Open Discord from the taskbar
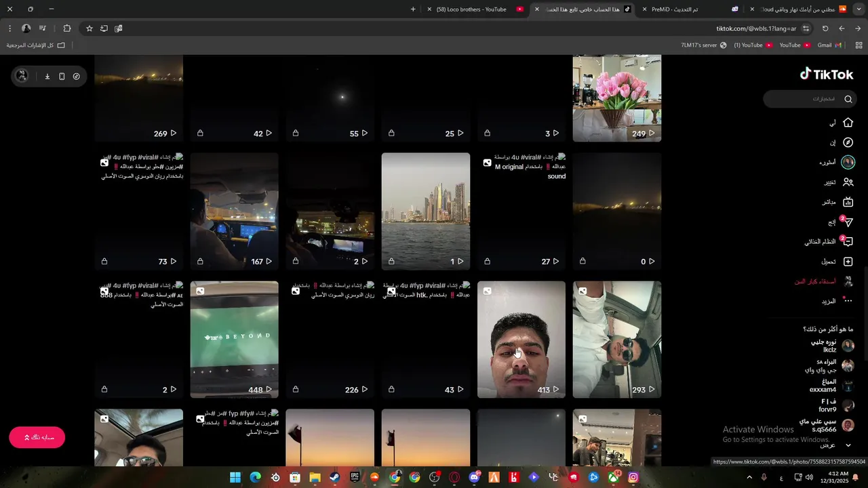Screen dimensions: 868x488 click(x=474, y=477)
